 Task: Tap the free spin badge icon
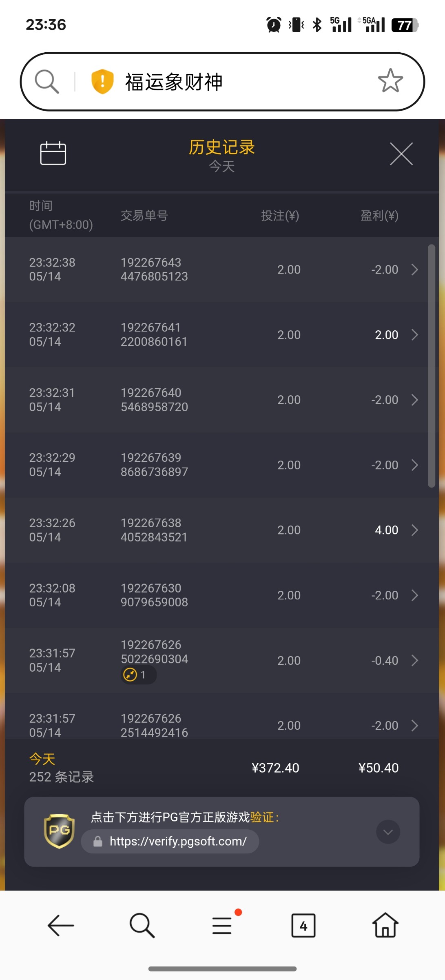(x=131, y=675)
